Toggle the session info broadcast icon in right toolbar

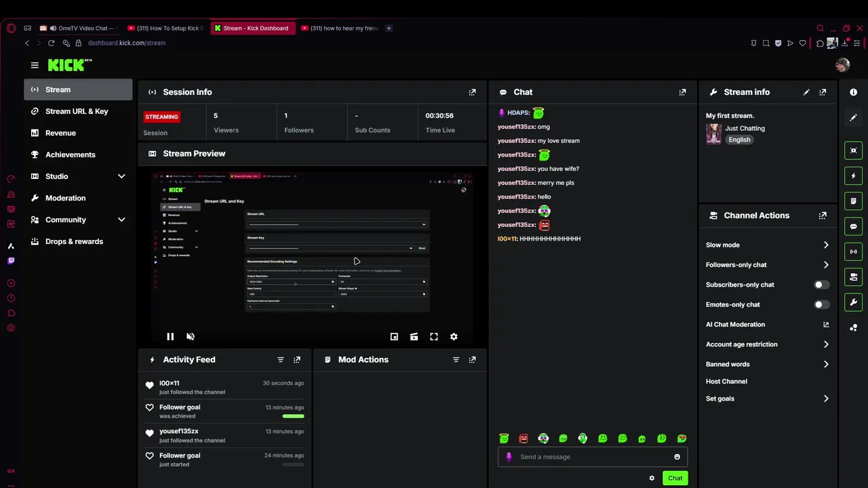(x=854, y=251)
